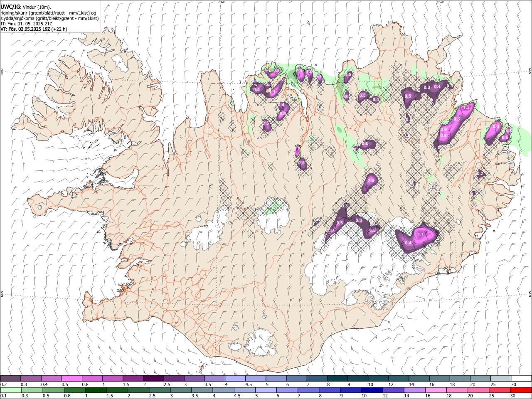Select the 0.3 mauve swatch in snow legend
532x399 pixels.
tap(31, 379)
